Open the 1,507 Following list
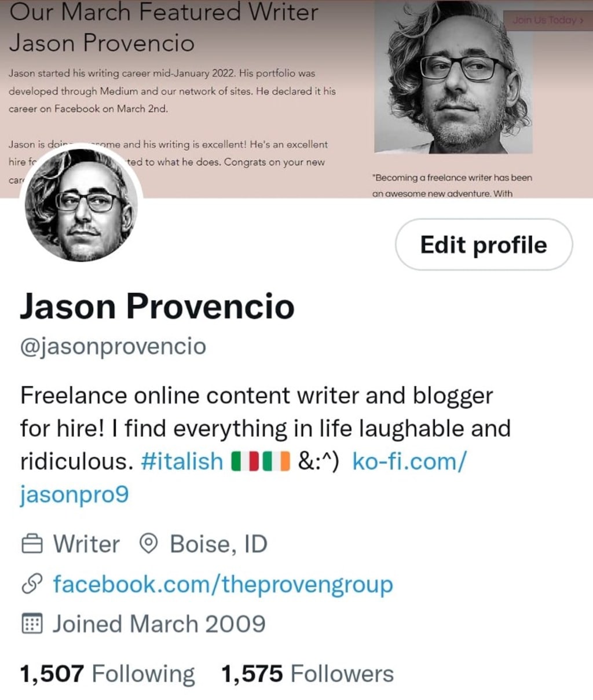Image resolution: width=593 pixels, height=700 pixels. click(107, 674)
